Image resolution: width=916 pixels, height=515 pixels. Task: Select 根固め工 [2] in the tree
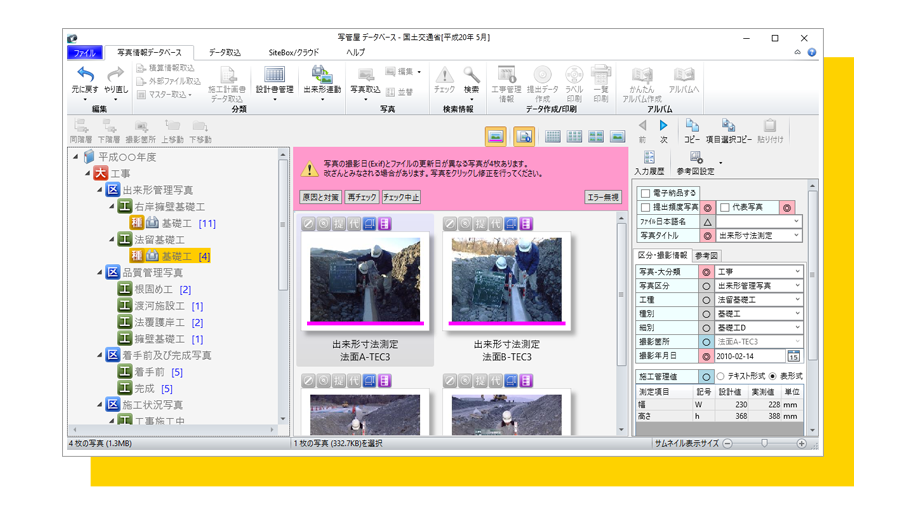(155, 290)
